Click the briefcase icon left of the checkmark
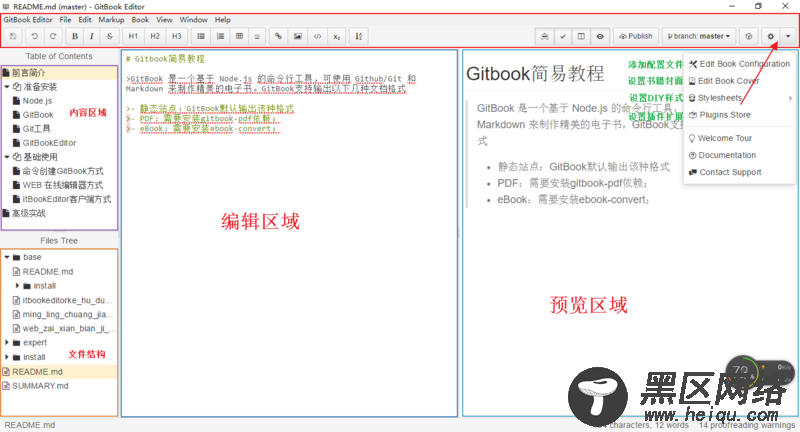Viewport: 800px width, 432px height. pyautogui.click(x=544, y=36)
